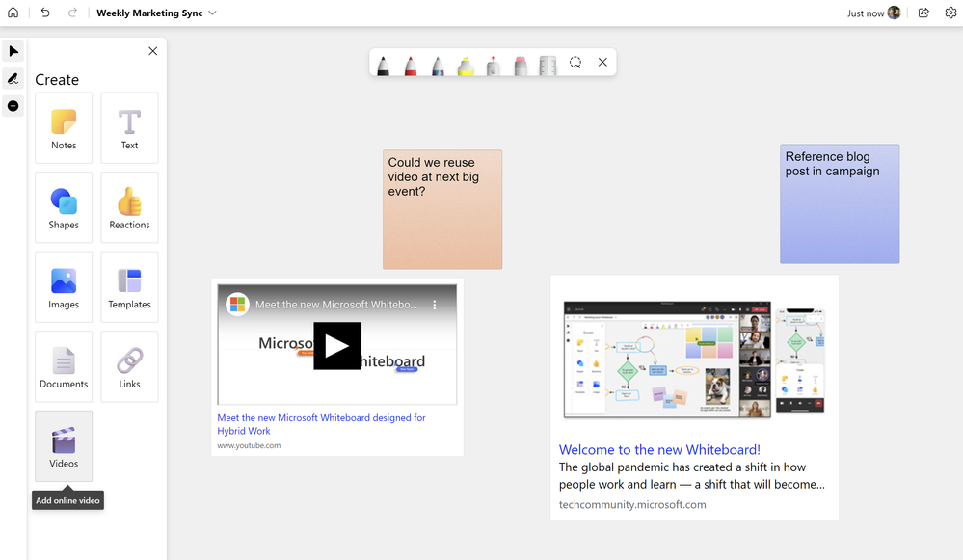Choose the yellow highlighter

coord(464,64)
